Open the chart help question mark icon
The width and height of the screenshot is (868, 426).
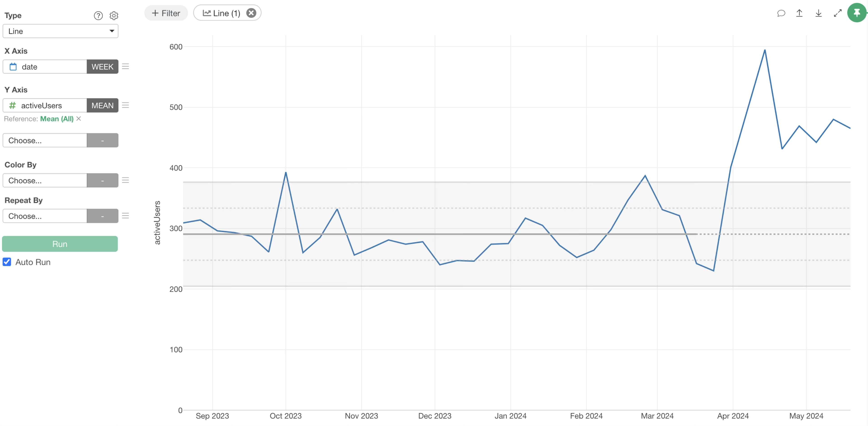coord(98,16)
